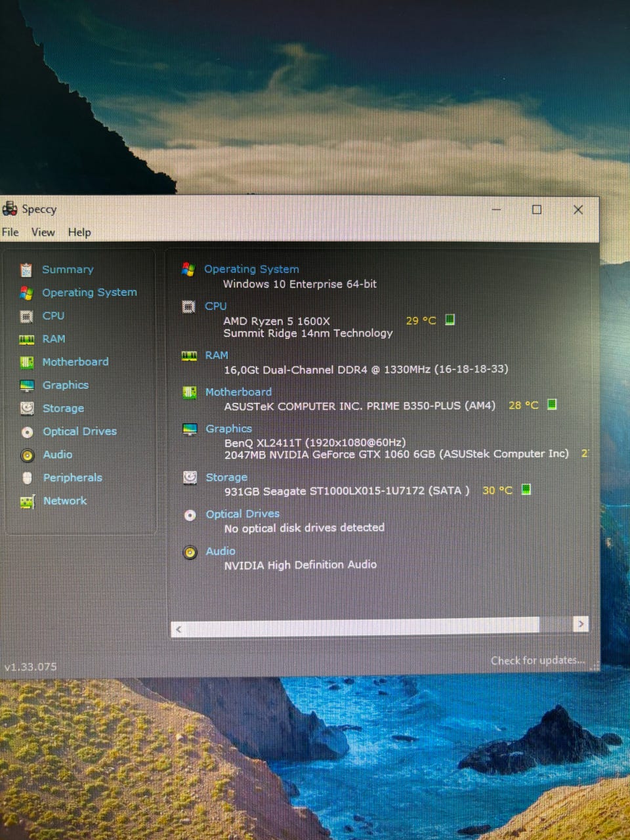Click the CPU icon beside summary CPU heading
The height and width of the screenshot is (840, 630).
pyautogui.click(x=188, y=306)
